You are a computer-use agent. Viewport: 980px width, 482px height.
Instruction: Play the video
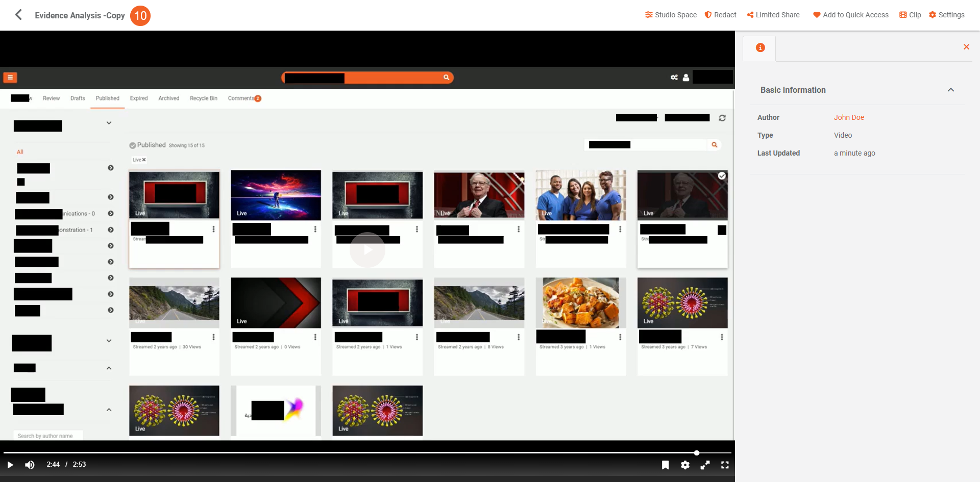coord(10,465)
